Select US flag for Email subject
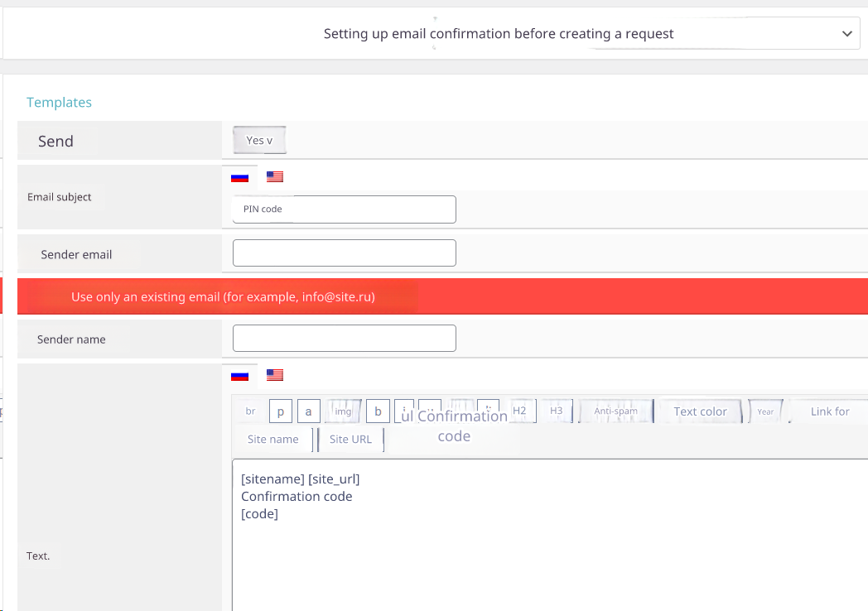Viewport: 868px width, 611px height. [x=275, y=176]
